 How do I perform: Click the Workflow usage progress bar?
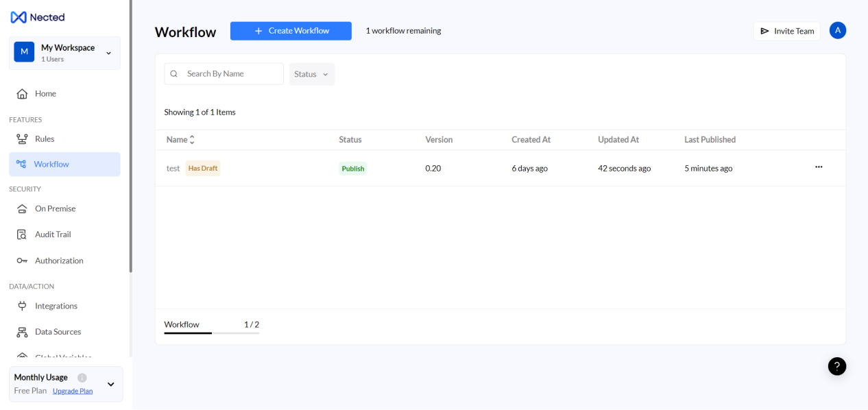click(212, 333)
